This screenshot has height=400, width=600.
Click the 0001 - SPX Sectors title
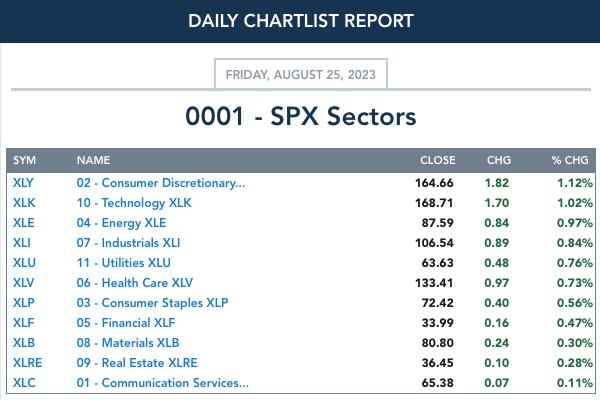click(x=301, y=116)
